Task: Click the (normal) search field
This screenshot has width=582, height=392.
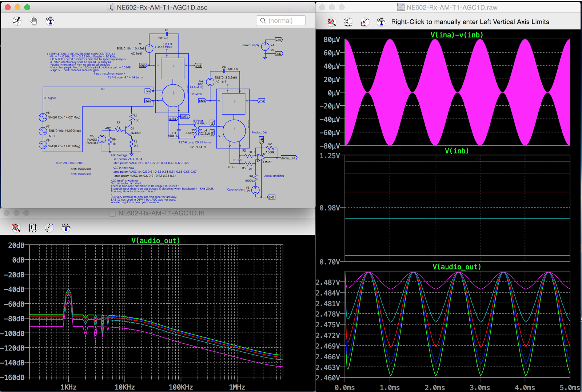Action: [x=281, y=21]
